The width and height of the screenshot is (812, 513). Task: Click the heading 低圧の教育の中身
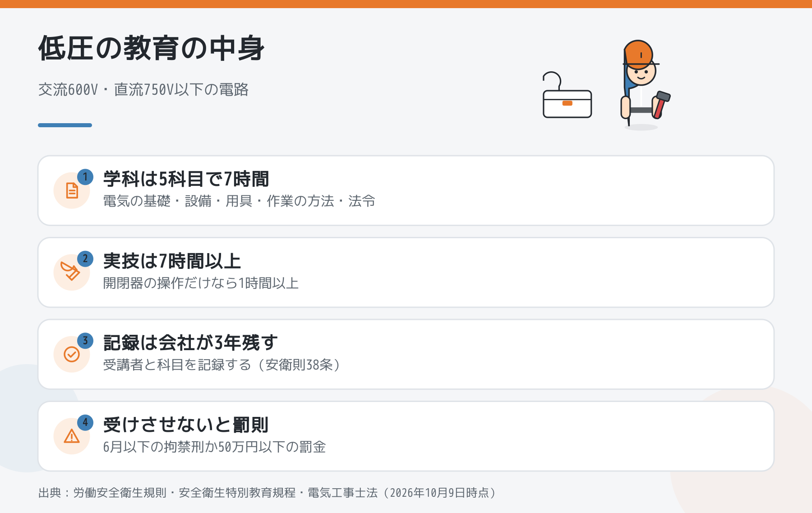click(152, 48)
